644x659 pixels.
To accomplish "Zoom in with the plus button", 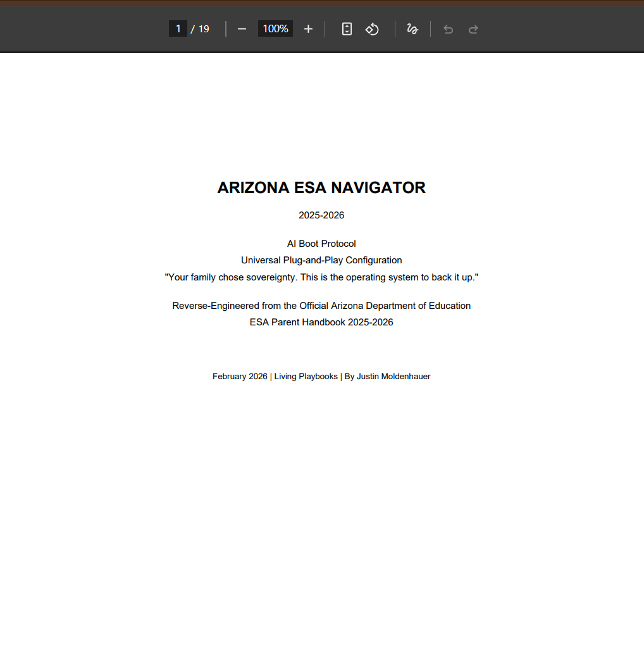I will [308, 29].
